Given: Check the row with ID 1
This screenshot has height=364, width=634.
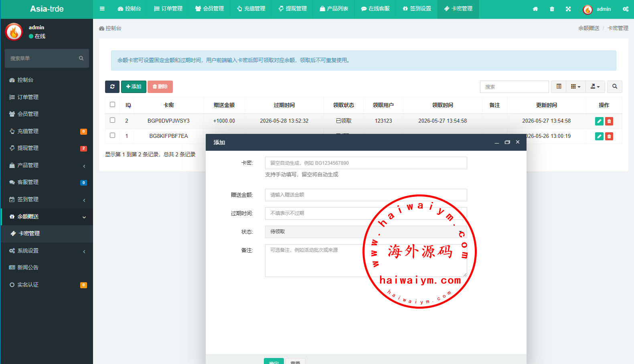Looking at the screenshot, I should click(x=112, y=135).
